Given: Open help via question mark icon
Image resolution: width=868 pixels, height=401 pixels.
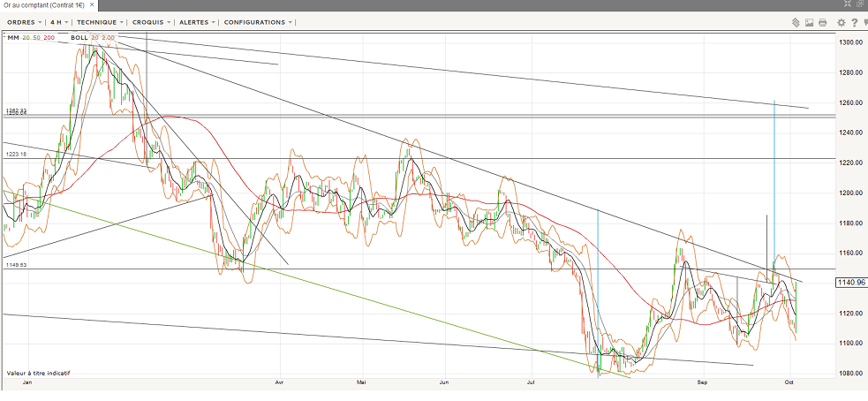Looking at the screenshot, I should (854, 22).
